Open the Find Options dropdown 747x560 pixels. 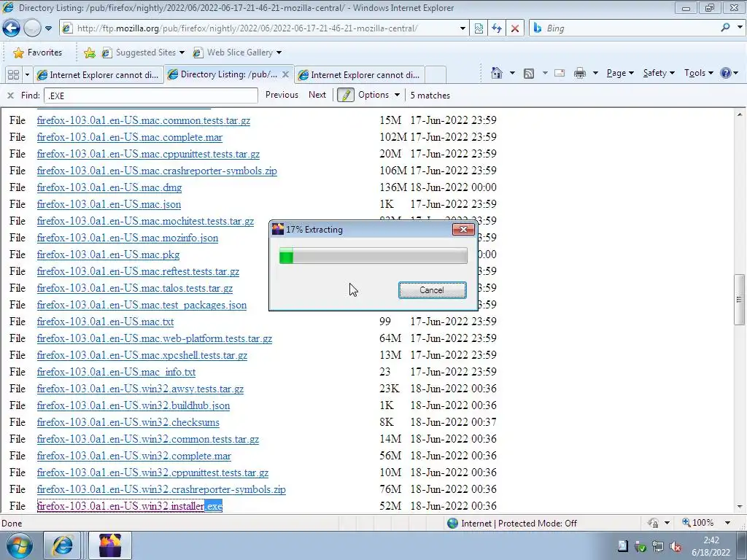point(379,95)
